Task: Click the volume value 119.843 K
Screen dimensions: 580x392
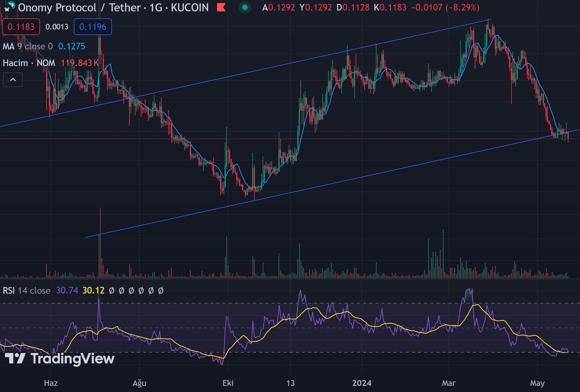Action: 80,63
